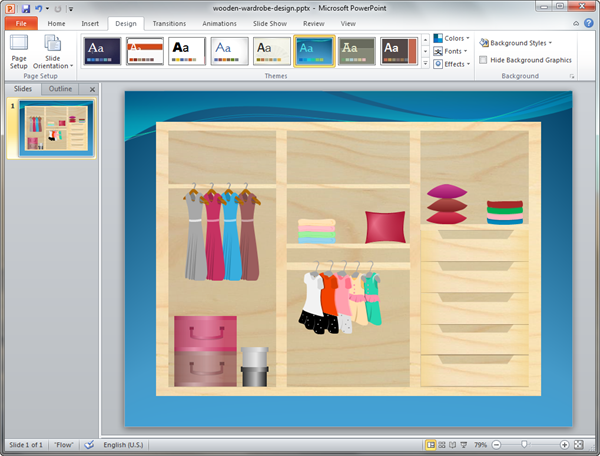Enable Hide Background Graphics checkbox
This screenshot has width=600, height=456.
(x=484, y=60)
